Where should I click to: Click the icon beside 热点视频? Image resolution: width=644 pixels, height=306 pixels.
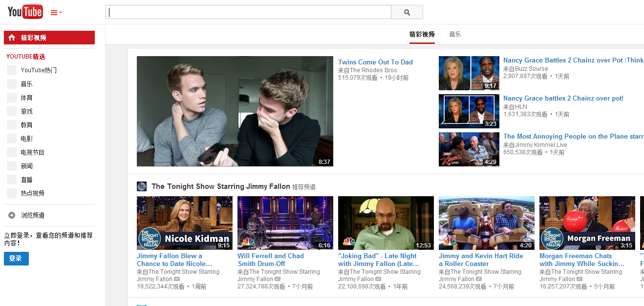(x=12, y=193)
